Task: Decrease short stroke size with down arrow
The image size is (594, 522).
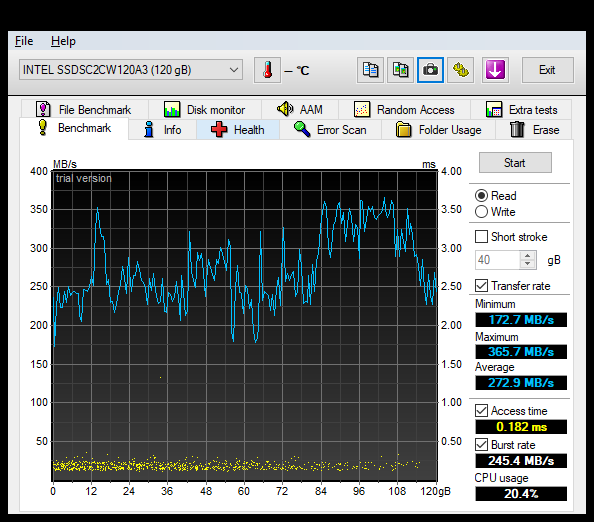Action: click(x=528, y=264)
